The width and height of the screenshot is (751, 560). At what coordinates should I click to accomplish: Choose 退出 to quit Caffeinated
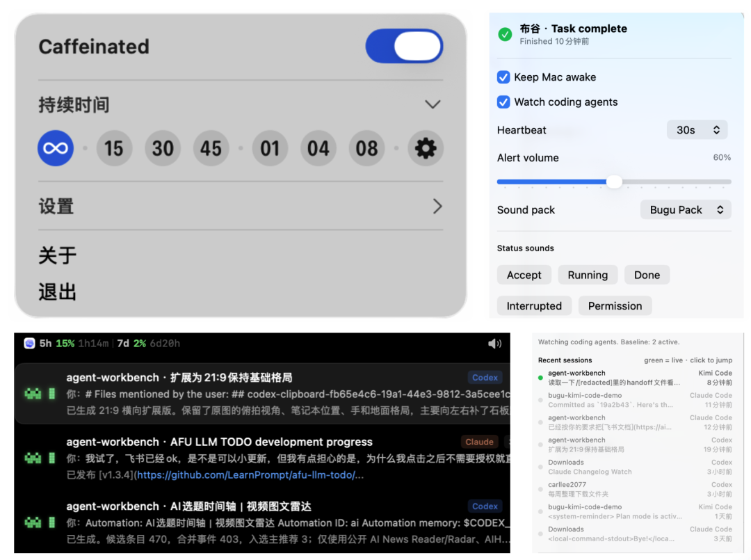(x=58, y=291)
